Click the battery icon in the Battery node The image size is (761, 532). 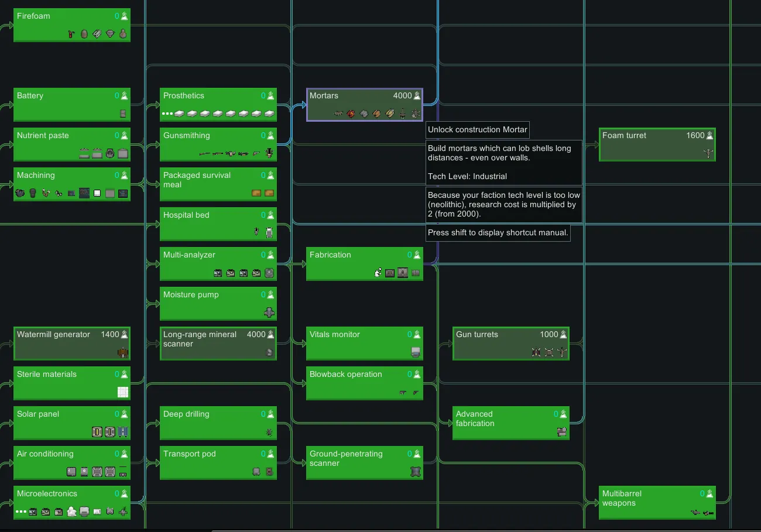click(x=123, y=114)
